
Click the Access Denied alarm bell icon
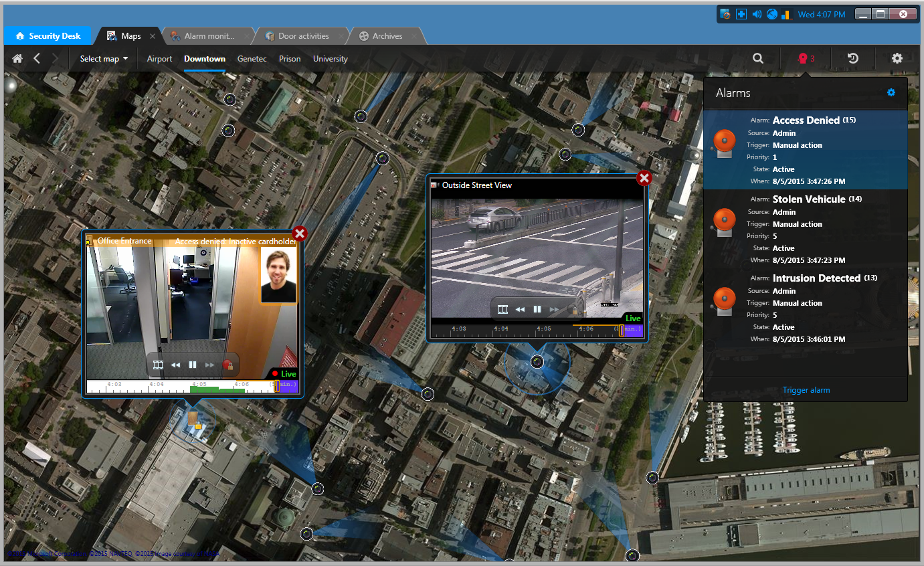coord(723,143)
